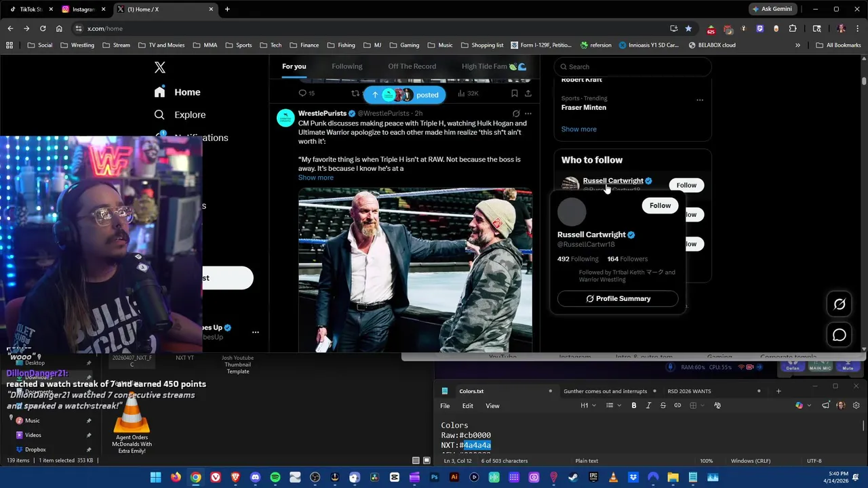Open the zoom level 100% in Notepad status bar
Image resolution: width=868 pixels, height=488 pixels.
tap(706, 461)
